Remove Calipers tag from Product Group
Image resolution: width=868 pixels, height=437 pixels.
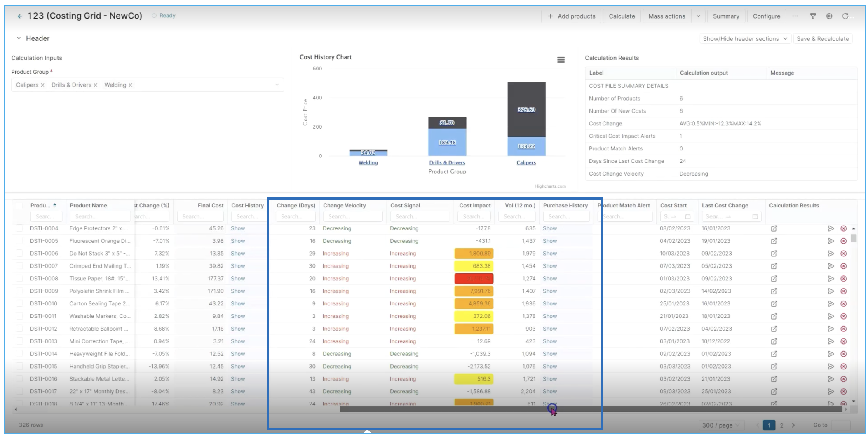[42, 85]
